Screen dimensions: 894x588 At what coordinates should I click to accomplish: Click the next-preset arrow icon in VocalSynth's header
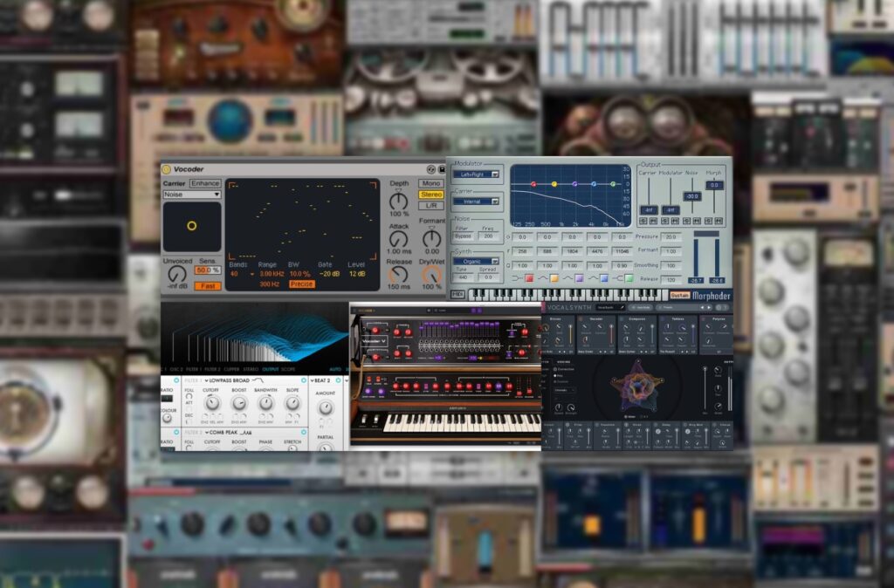[x=709, y=308]
